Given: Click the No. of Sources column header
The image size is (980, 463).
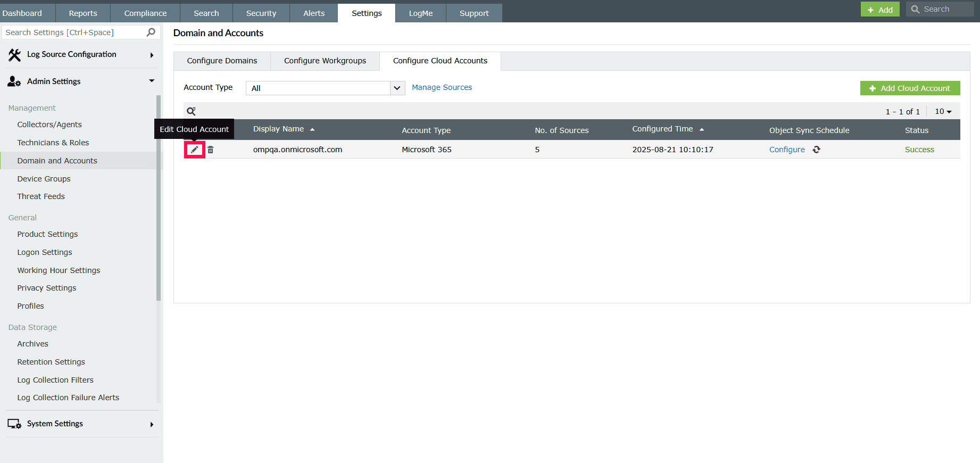Looking at the screenshot, I should pyautogui.click(x=562, y=130).
